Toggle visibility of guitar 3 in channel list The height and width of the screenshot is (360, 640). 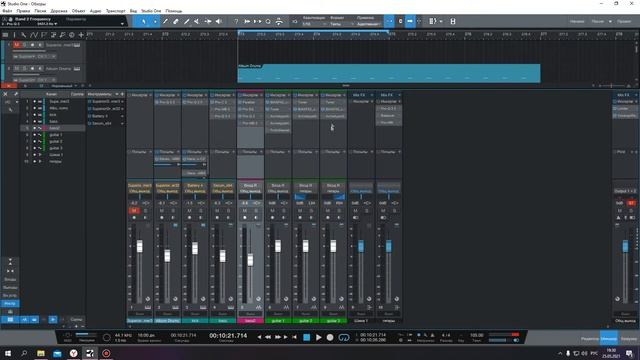[x=35, y=148]
